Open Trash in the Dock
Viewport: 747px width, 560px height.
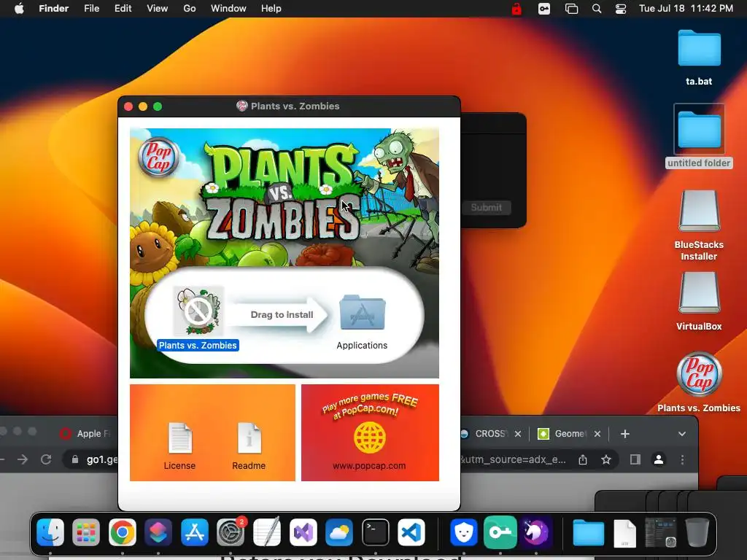(697, 532)
